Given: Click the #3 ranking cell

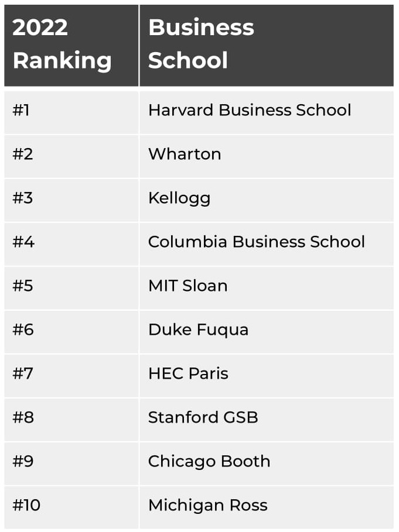Looking at the screenshot, I should click(x=22, y=198).
